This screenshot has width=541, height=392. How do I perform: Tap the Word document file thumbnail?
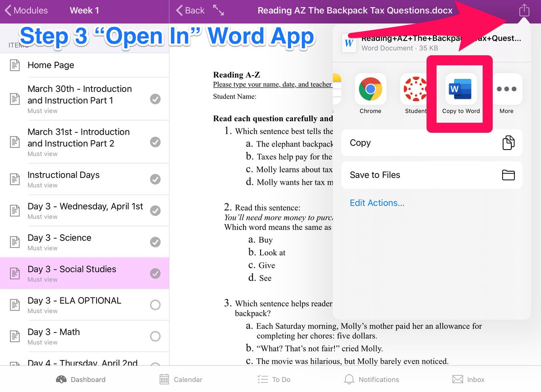349,43
